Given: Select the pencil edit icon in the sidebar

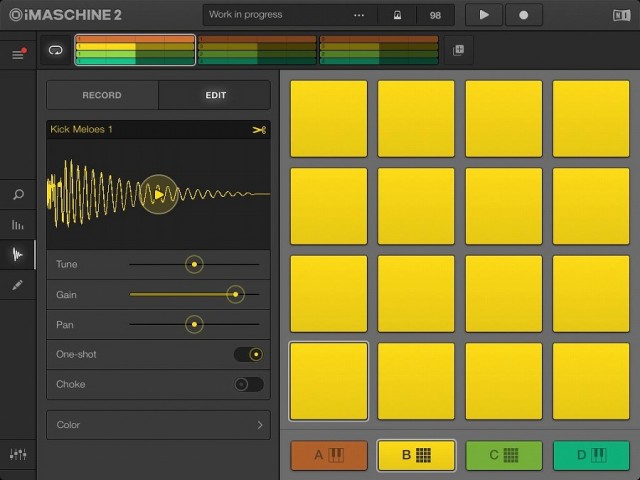Looking at the screenshot, I should click(18, 285).
